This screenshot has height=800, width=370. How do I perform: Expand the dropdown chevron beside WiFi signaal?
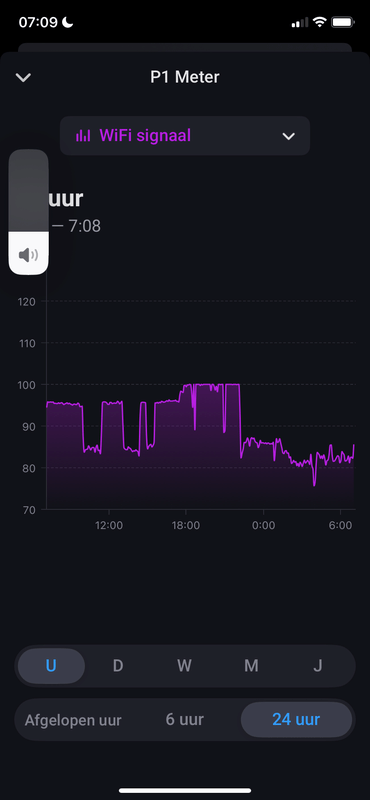289,136
